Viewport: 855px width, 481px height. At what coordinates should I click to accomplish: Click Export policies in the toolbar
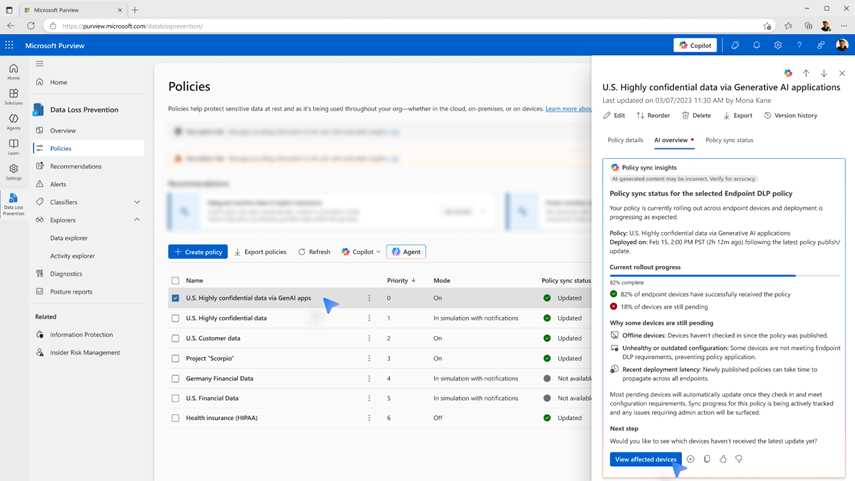pos(260,252)
